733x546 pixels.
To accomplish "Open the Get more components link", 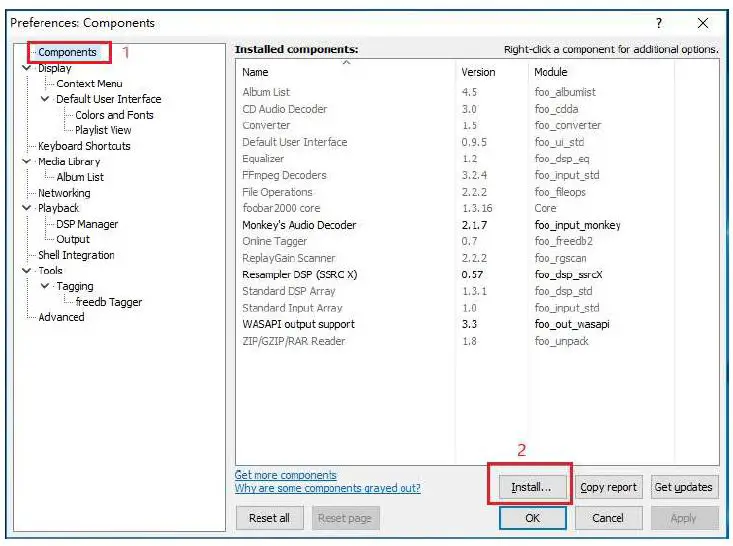I will [x=286, y=475].
